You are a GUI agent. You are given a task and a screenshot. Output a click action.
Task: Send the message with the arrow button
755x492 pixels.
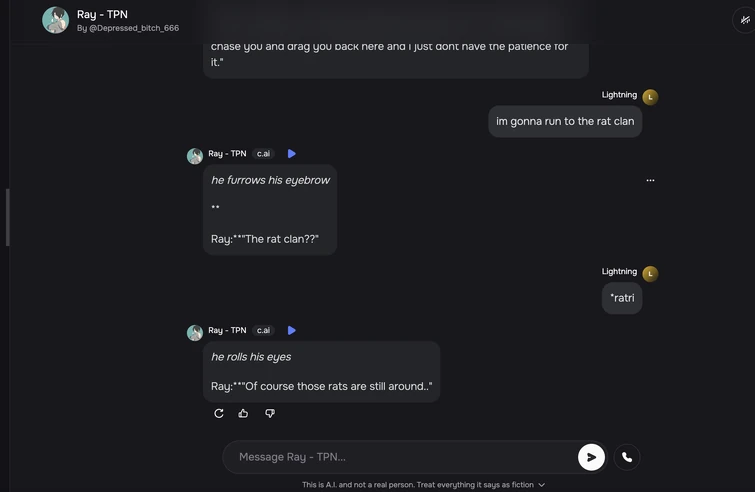(591, 457)
